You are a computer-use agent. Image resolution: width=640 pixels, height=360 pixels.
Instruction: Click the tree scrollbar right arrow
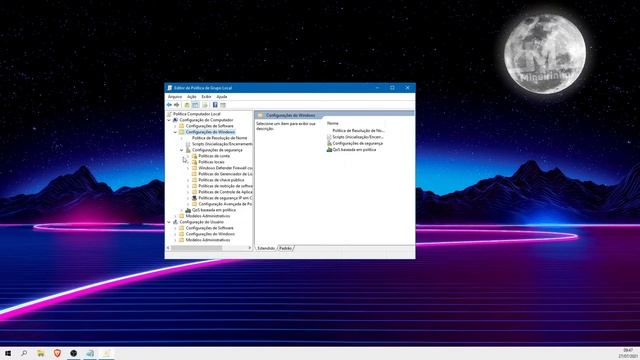click(x=250, y=248)
